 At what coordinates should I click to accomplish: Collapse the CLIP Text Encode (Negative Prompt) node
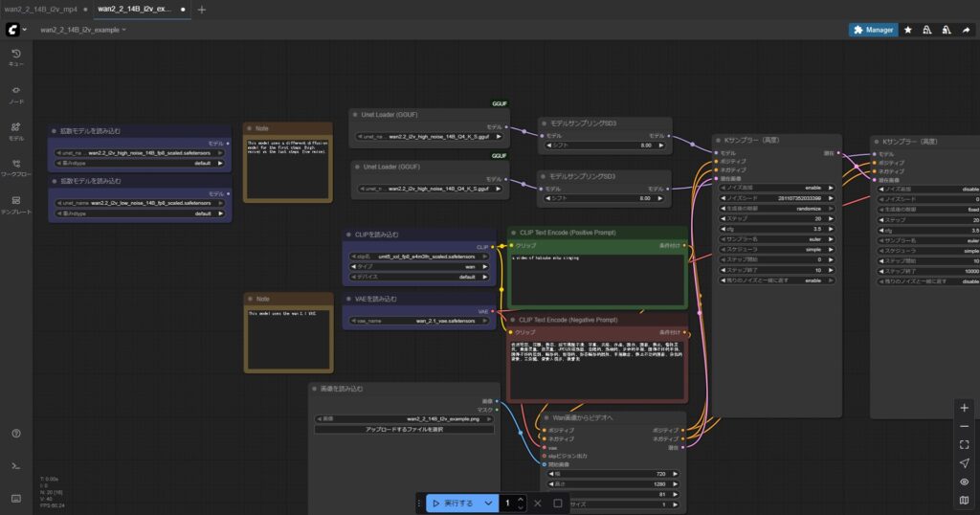point(513,320)
